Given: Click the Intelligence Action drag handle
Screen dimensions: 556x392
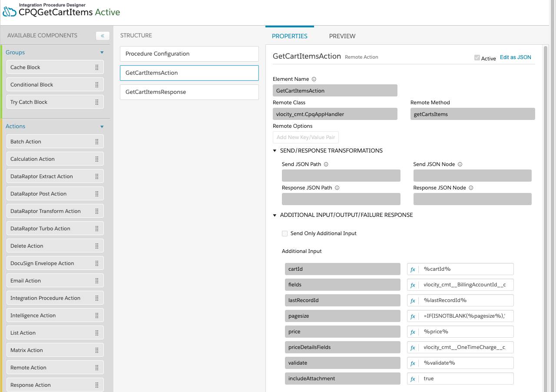Looking at the screenshot, I should 97,316.
